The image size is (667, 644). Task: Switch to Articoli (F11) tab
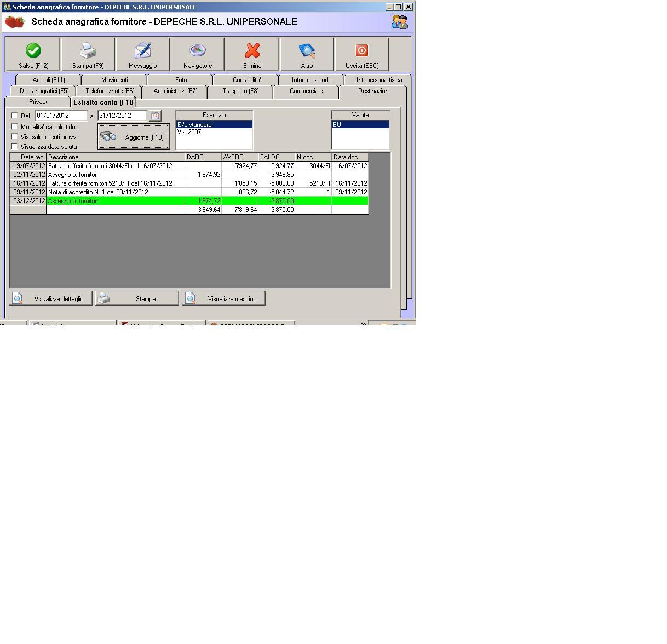click(48, 80)
